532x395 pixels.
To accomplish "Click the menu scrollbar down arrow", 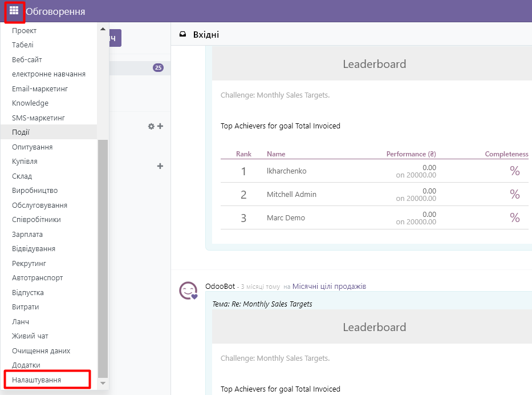I will tap(103, 384).
